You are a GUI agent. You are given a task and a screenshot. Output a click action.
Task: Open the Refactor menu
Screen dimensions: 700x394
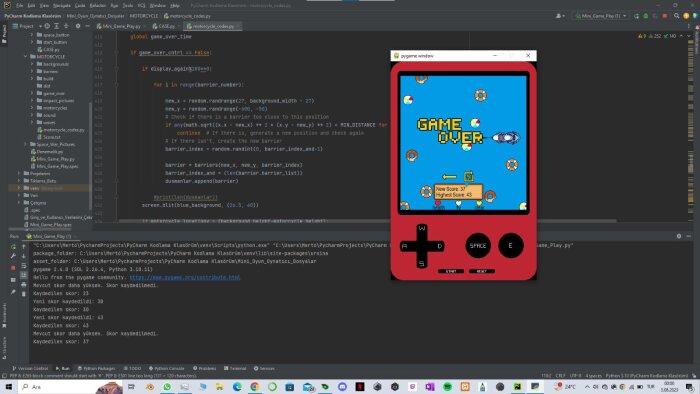[x=97, y=5]
